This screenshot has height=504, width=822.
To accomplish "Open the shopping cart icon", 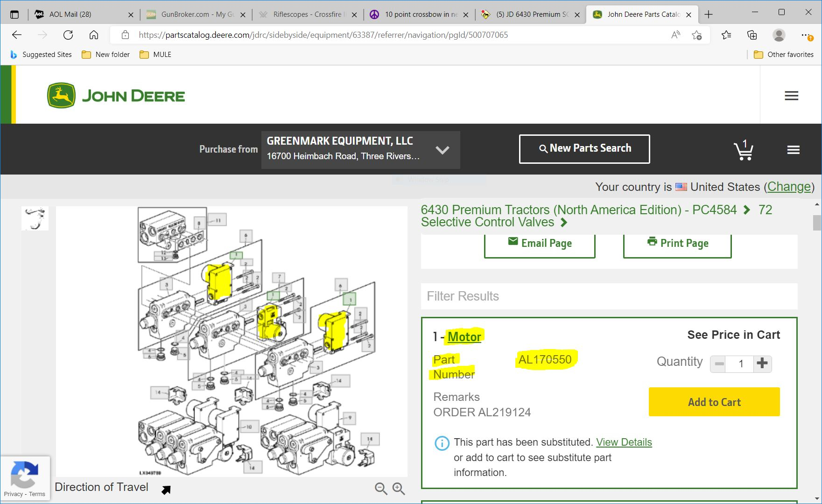I will pyautogui.click(x=743, y=150).
